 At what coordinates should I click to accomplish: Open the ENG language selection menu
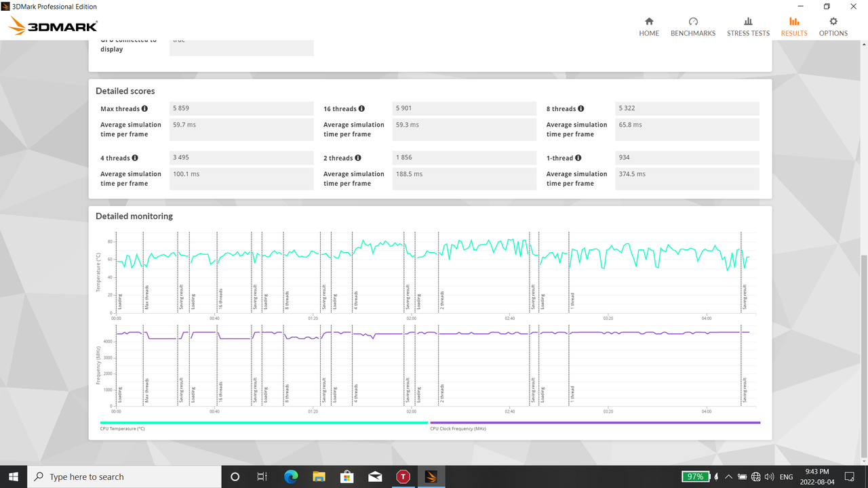click(x=785, y=476)
